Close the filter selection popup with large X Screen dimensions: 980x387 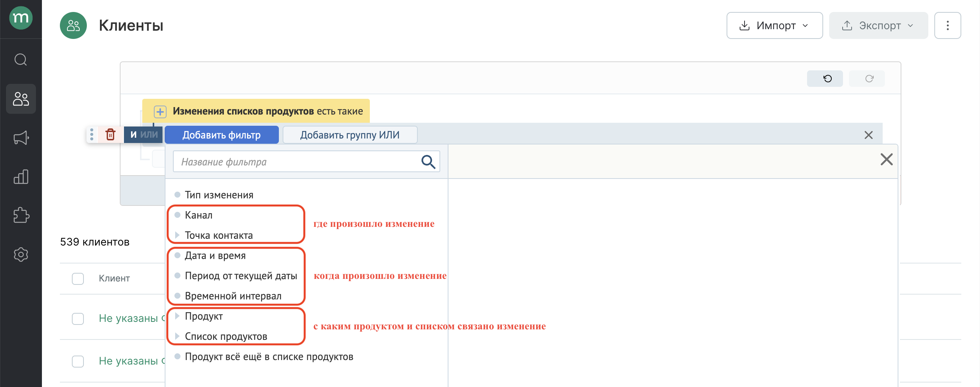click(886, 159)
